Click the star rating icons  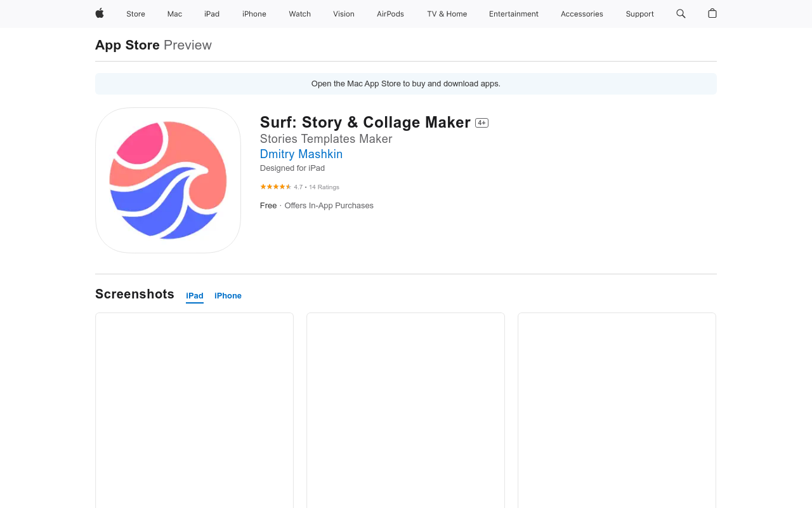click(x=275, y=187)
